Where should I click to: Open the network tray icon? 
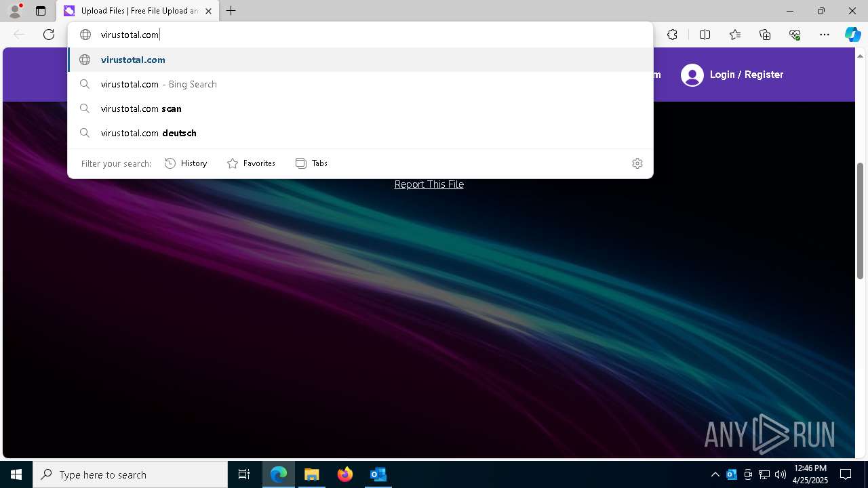(764, 474)
